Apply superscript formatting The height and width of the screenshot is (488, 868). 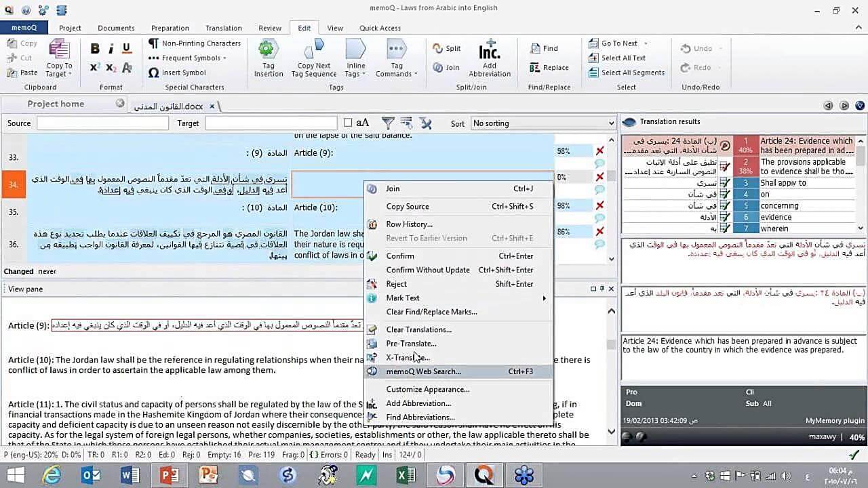pos(95,67)
